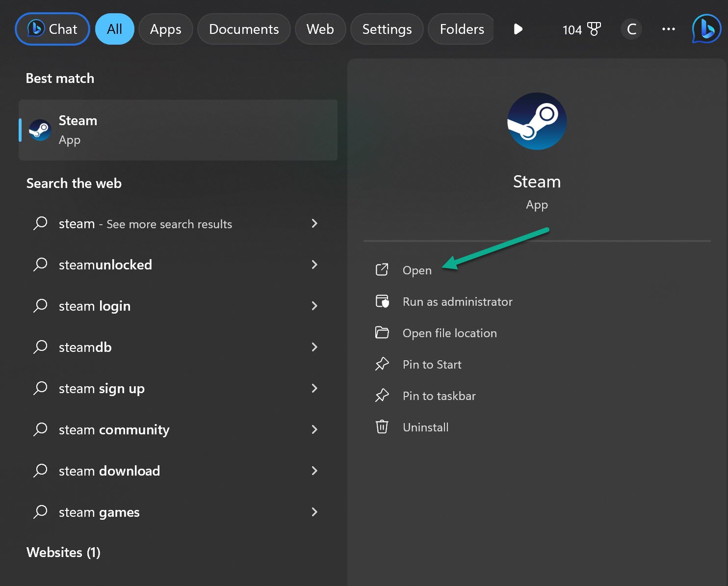Viewport: 728px width, 586px height.
Task: Expand chevron for 'steam - See more search results'
Action: coord(314,223)
